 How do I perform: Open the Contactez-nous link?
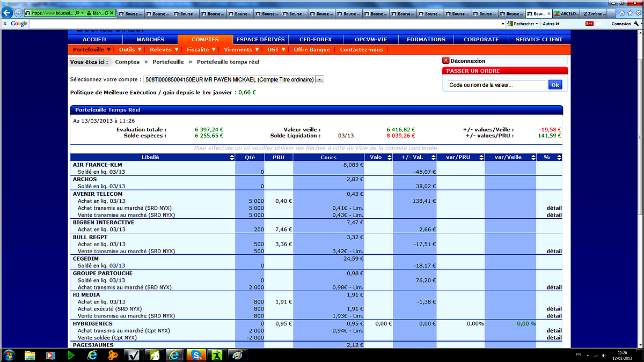click(361, 49)
